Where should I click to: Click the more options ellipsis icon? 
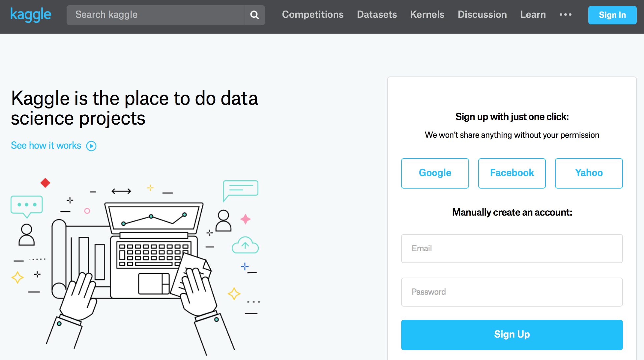(x=566, y=15)
